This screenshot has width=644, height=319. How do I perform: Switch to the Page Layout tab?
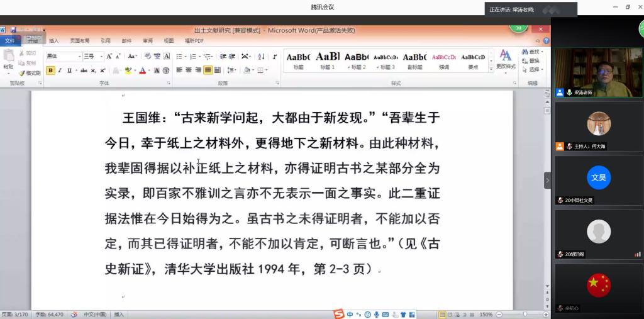(x=80, y=41)
